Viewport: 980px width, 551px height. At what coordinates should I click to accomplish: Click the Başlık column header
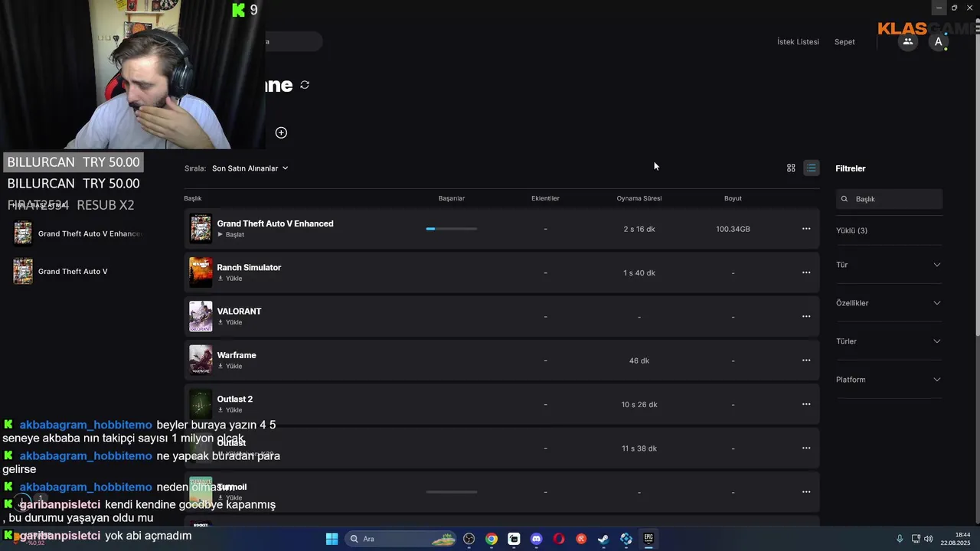[x=193, y=198]
